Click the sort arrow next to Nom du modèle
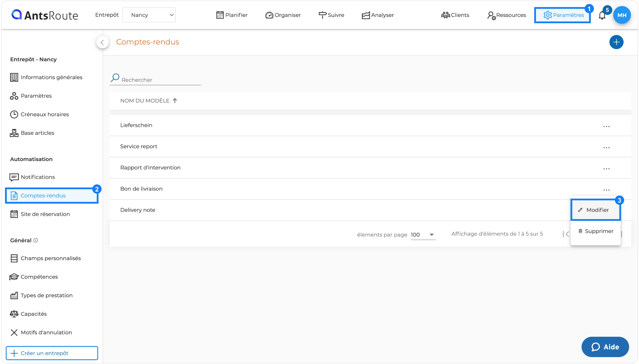The width and height of the screenshot is (639, 364). point(175,101)
